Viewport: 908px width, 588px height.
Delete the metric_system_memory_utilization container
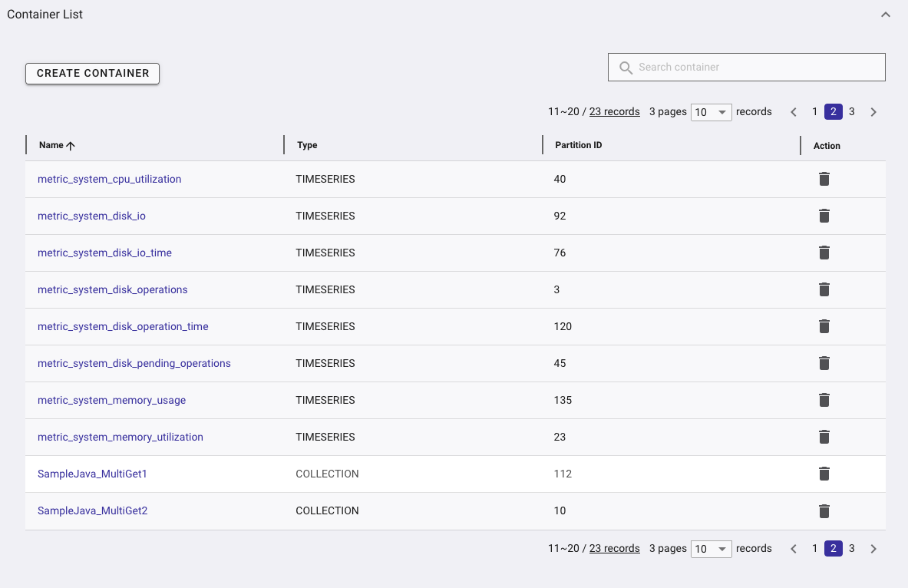point(824,437)
